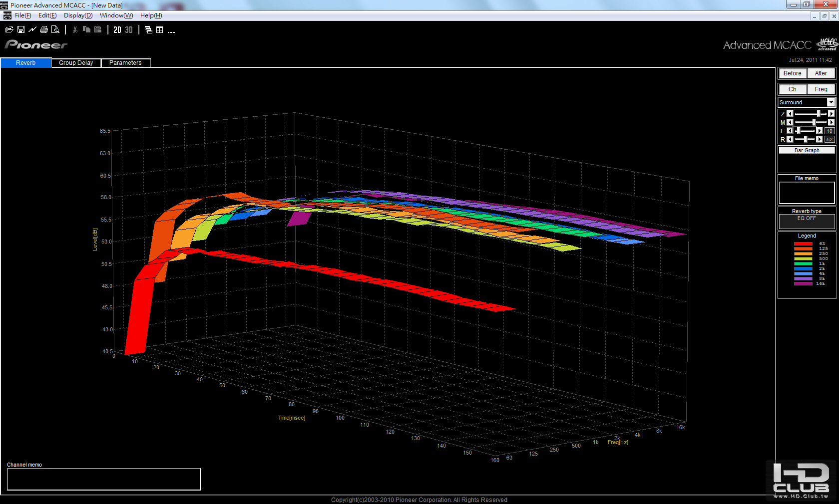Open the Window menu
Screen dimensions: 839x504
116,15
